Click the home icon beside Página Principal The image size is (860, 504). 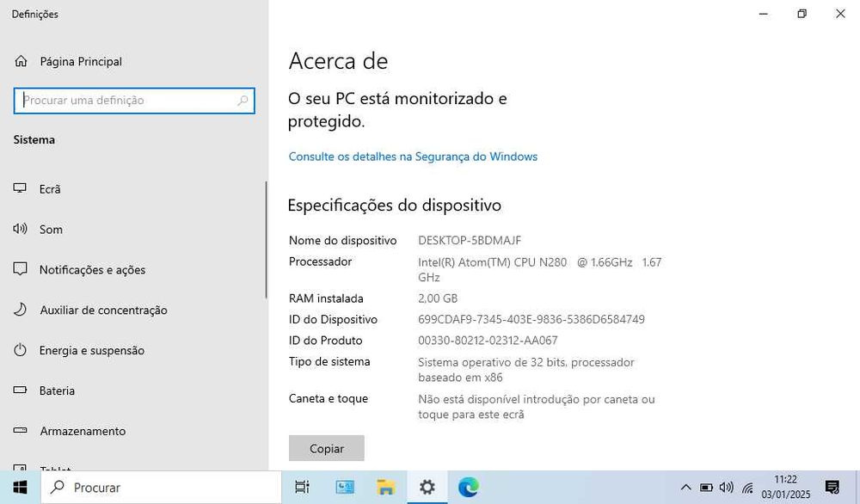(21, 61)
